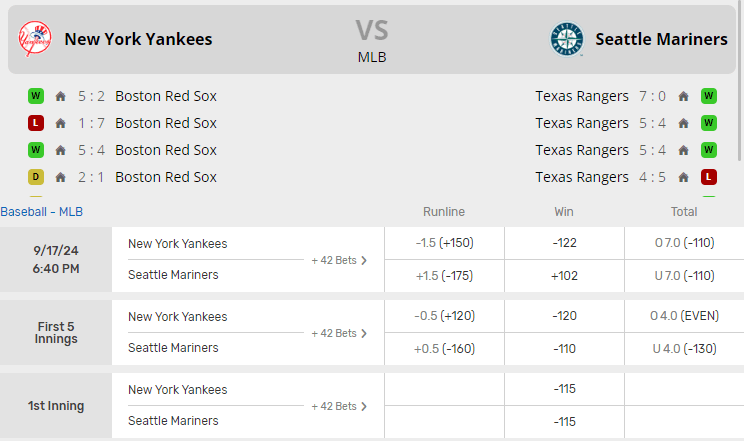Click red L badge beside Rangers 4:5 result
This screenshot has height=441, width=744.
(709, 177)
